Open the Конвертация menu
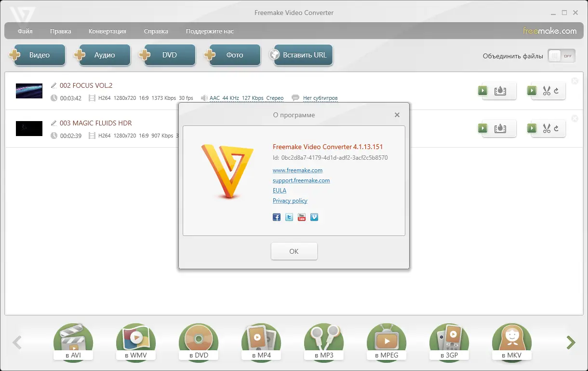The width and height of the screenshot is (588, 371). pyautogui.click(x=107, y=31)
